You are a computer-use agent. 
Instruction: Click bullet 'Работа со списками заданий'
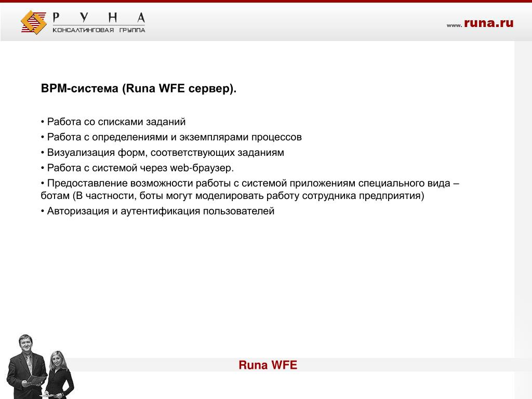pyautogui.click(x=113, y=122)
